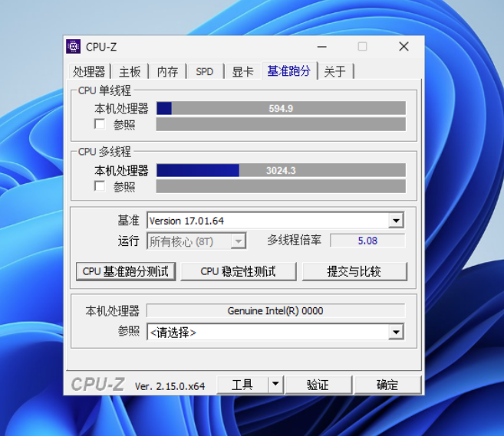Click the CPU-Z app icon in title bar
This screenshot has height=436, width=504.
(x=74, y=47)
